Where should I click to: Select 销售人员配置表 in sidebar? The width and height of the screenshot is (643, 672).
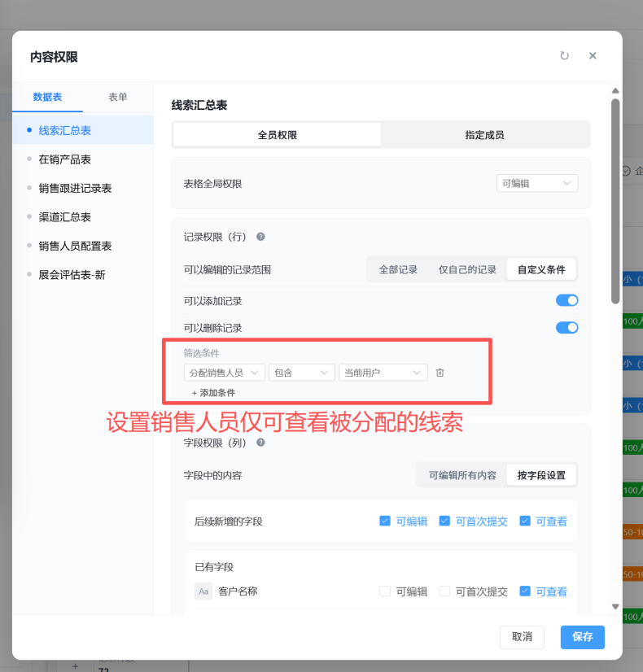(83, 246)
